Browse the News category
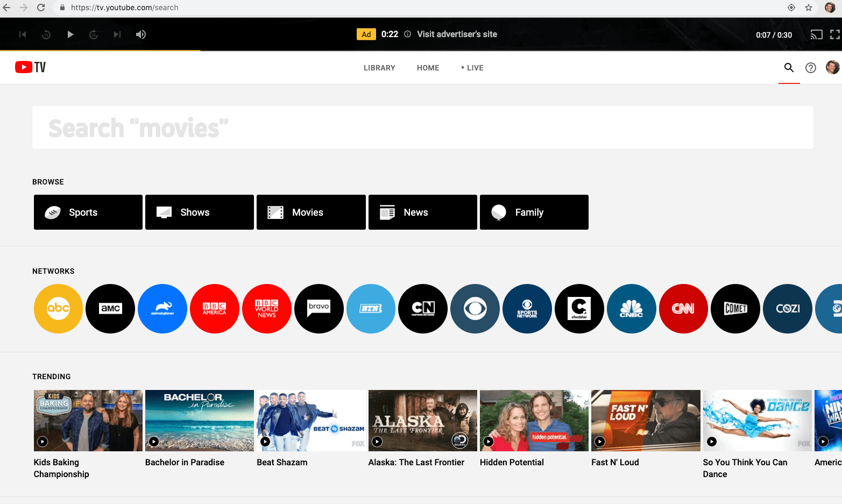Image resolution: width=842 pixels, height=504 pixels. pyautogui.click(x=423, y=212)
